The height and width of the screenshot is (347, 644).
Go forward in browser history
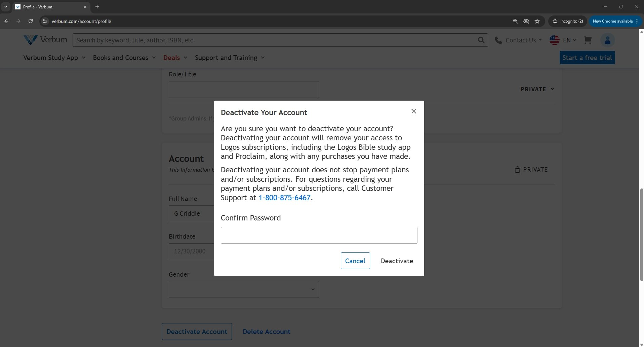[18, 21]
